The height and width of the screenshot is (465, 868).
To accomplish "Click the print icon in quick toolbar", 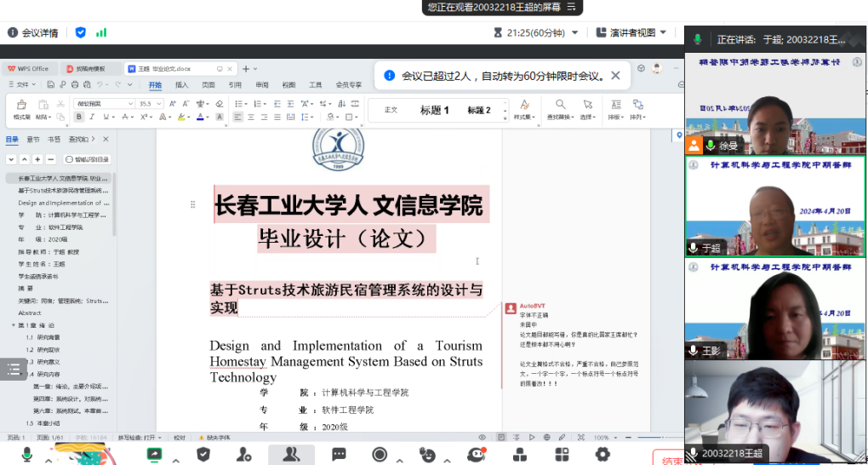I will coord(75,84).
